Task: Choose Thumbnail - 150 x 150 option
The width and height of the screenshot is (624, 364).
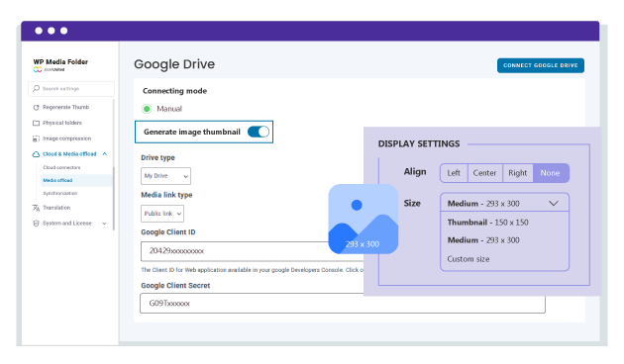Action: coord(487,223)
